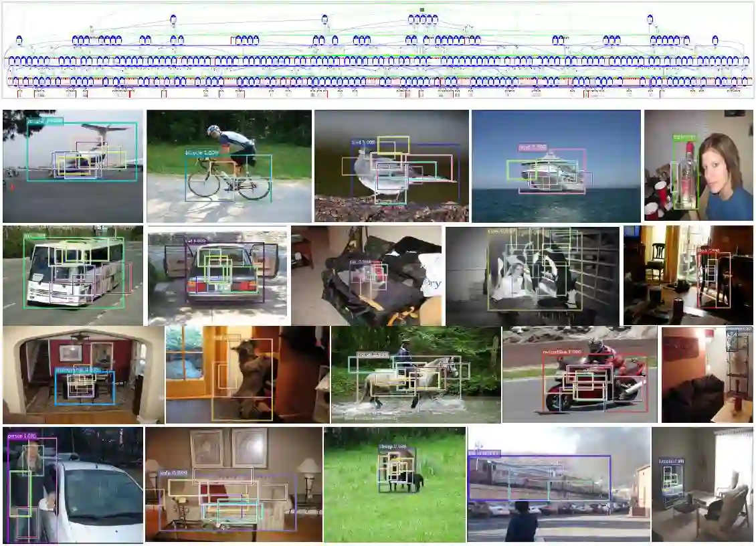Select the boat on ocean image
Viewport: 756px width, 546px height.
click(x=556, y=166)
